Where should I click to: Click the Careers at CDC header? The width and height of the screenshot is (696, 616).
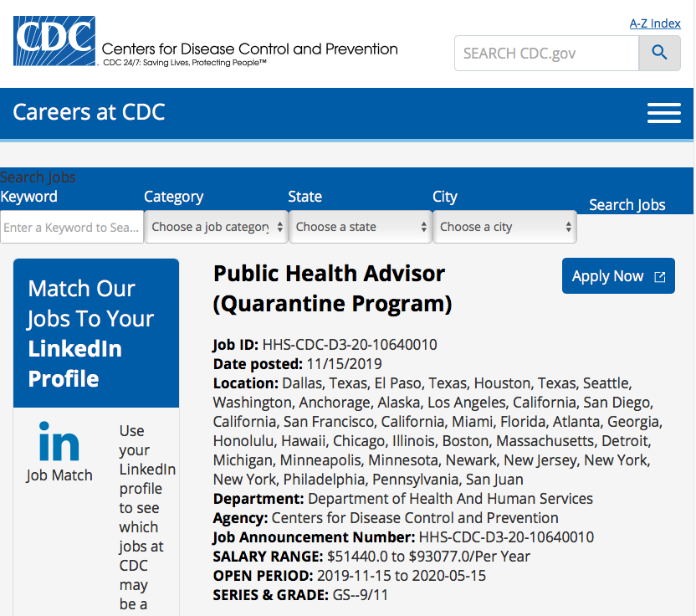89,112
